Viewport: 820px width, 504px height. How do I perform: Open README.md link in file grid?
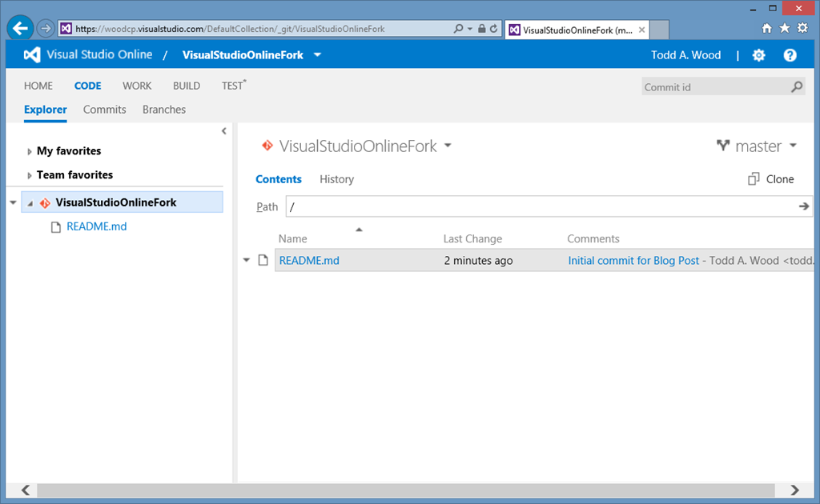pyautogui.click(x=309, y=260)
